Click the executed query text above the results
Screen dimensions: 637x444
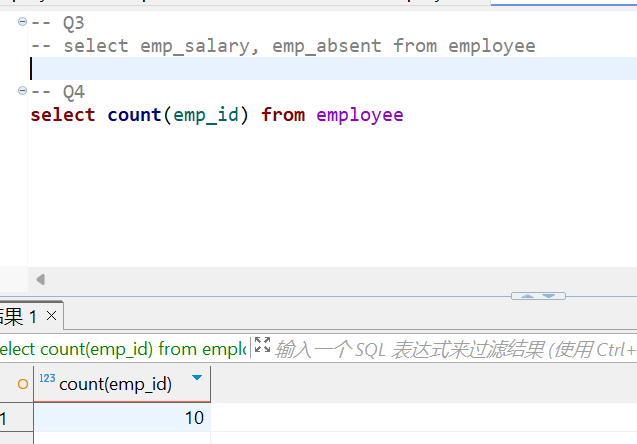[x=120, y=349]
